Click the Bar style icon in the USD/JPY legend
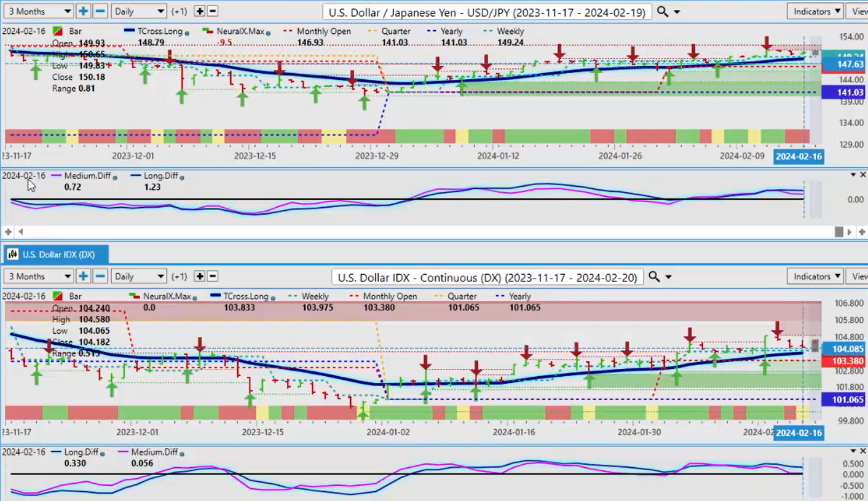Image resolution: width=868 pixels, height=501 pixels. (58, 31)
